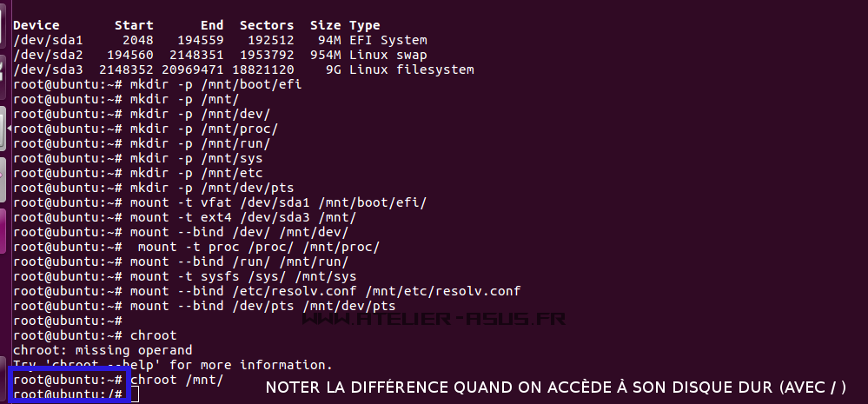Click the "Type" column header
Image resolution: width=868 pixels, height=404 pixels.
364,25
